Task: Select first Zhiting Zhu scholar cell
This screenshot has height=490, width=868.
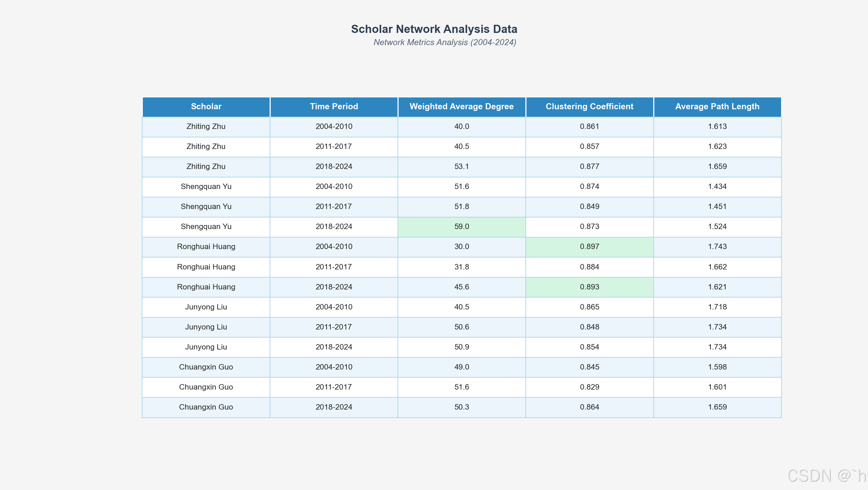Action: [x=206, y=127]
